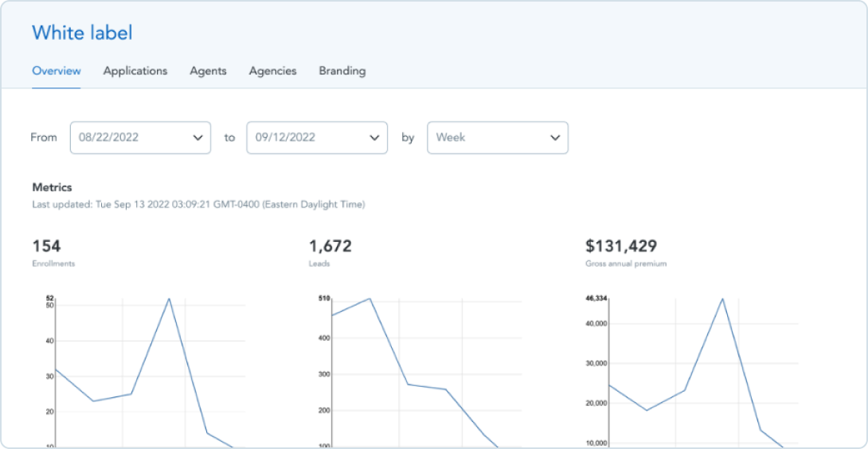The height and width of the screenshot is (449, 868).
Task: Click the peak point on Enrollments chart
Action: click(x=169, y=299)
